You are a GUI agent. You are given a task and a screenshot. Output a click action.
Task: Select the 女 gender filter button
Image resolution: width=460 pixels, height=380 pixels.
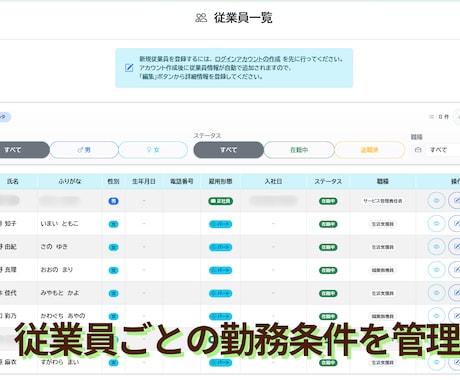[153, 150]
